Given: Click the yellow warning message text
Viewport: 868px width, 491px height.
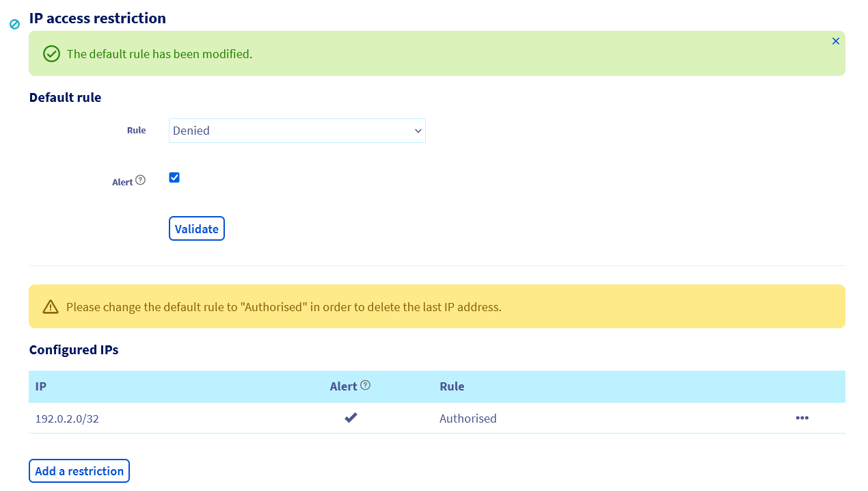Looking at the screenshot, I should [284, 307].
